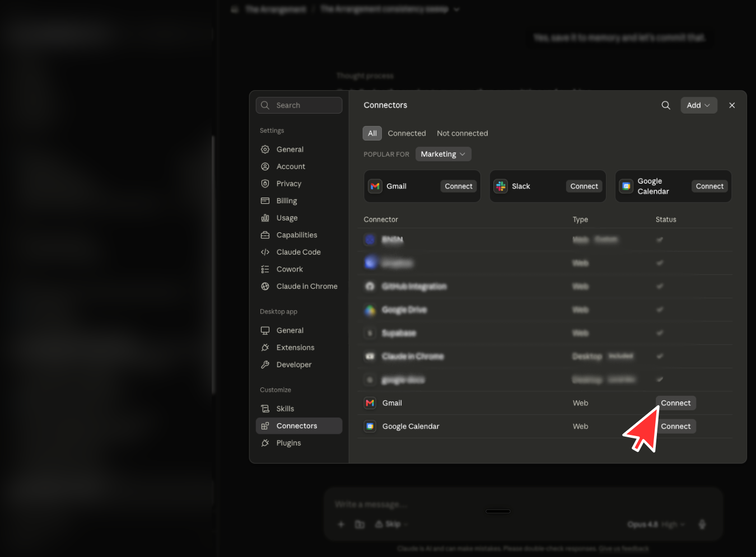The image size is (756, 557).
Task: Connect Slack from the popular card
Action: point(584,186)
